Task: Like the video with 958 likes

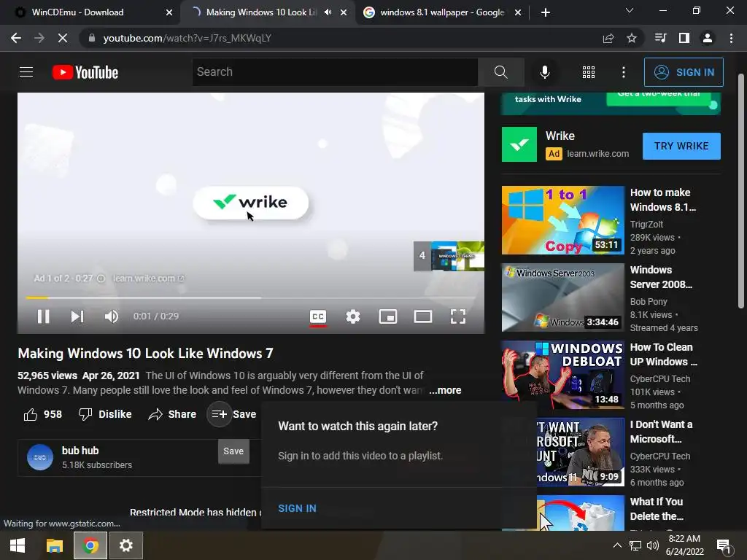Action: (43, 414)
